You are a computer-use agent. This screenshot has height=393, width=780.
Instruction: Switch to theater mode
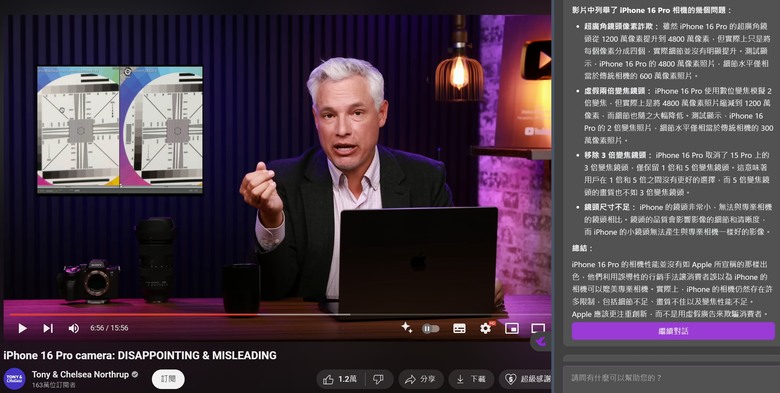click(538, 328)
